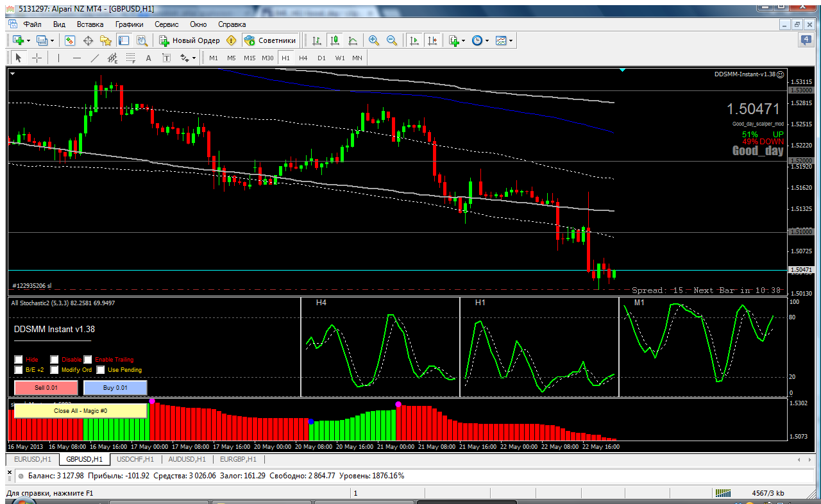Screen dimensions: 821x504
Task: Toggle the Market Watch window icon
Action: 70,40
